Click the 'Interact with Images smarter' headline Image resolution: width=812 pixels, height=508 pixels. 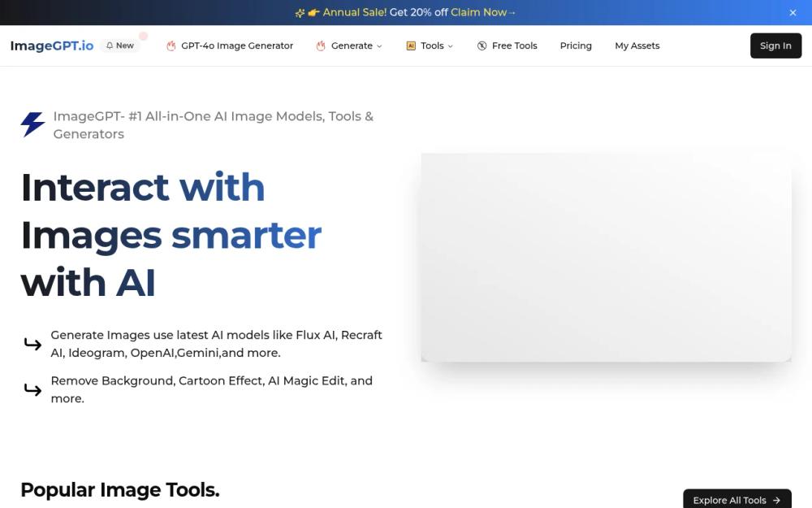[x=171, y=235]
